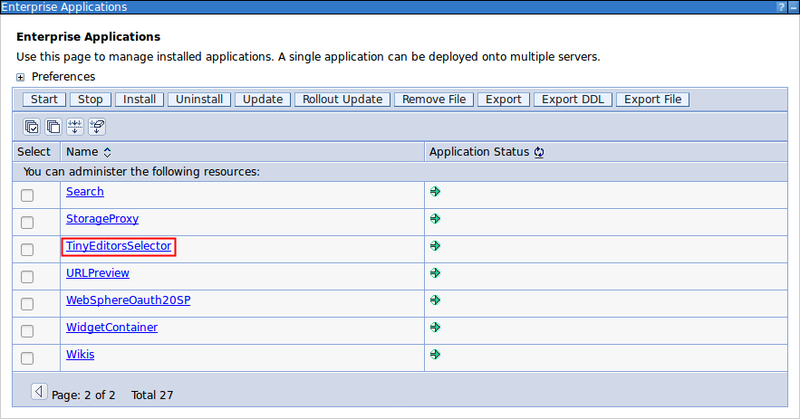Viewport: 800px width, 419px height.
Task: Click the Uninstall button
Action: point(200,99)
